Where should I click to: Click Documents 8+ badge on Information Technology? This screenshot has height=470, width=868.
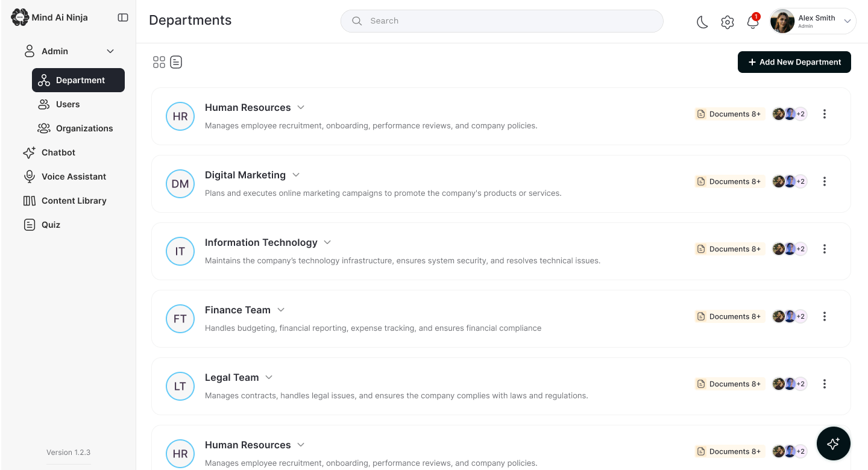click(x=729, y=249)
